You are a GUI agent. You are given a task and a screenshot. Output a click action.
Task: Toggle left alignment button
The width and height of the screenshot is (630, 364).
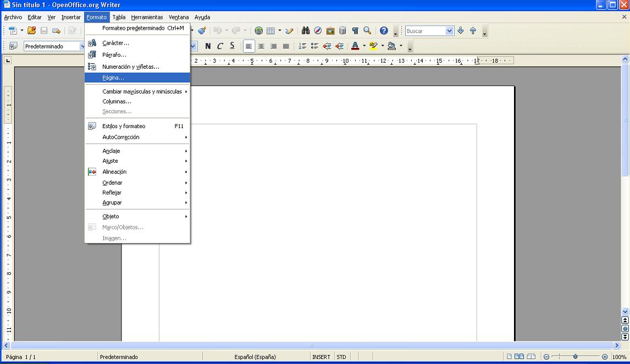tap(248, 46)
